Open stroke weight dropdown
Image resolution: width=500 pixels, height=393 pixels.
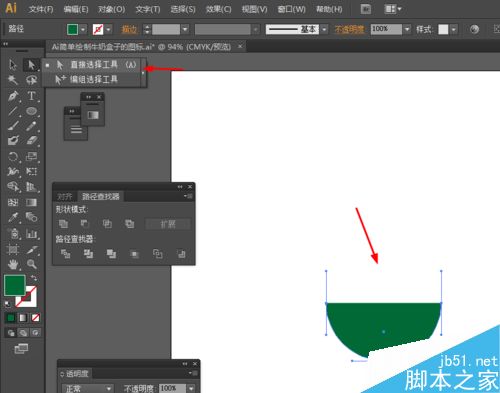click(185, 29)
